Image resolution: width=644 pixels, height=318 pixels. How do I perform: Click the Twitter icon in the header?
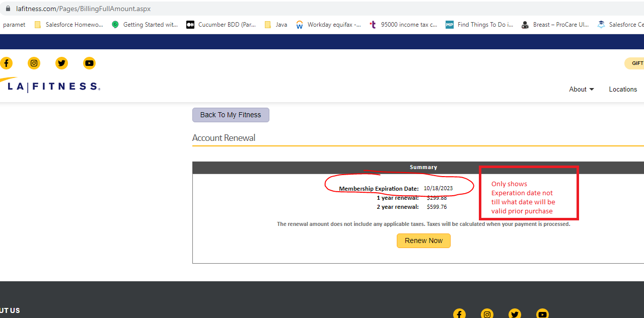(x=61, y=63)
